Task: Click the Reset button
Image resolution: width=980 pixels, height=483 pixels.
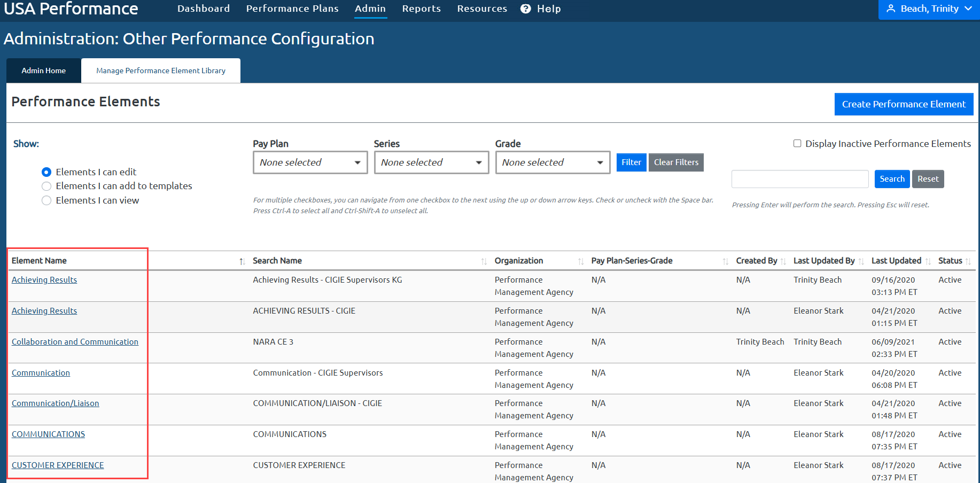Action: (928, 179)
